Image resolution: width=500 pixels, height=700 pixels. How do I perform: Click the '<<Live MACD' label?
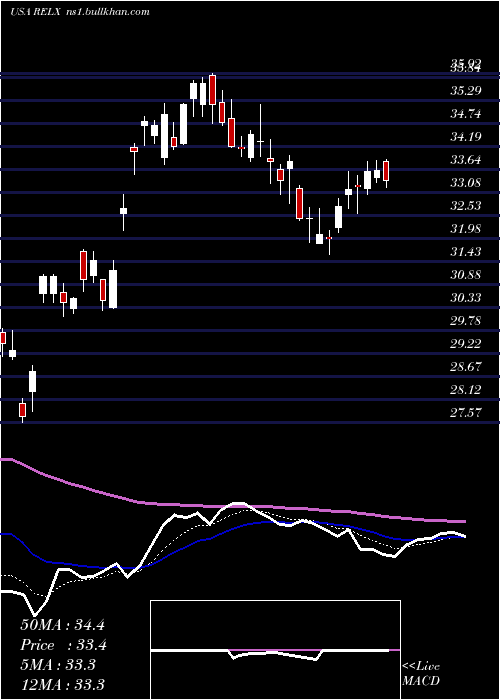click(x=421, y=674)
